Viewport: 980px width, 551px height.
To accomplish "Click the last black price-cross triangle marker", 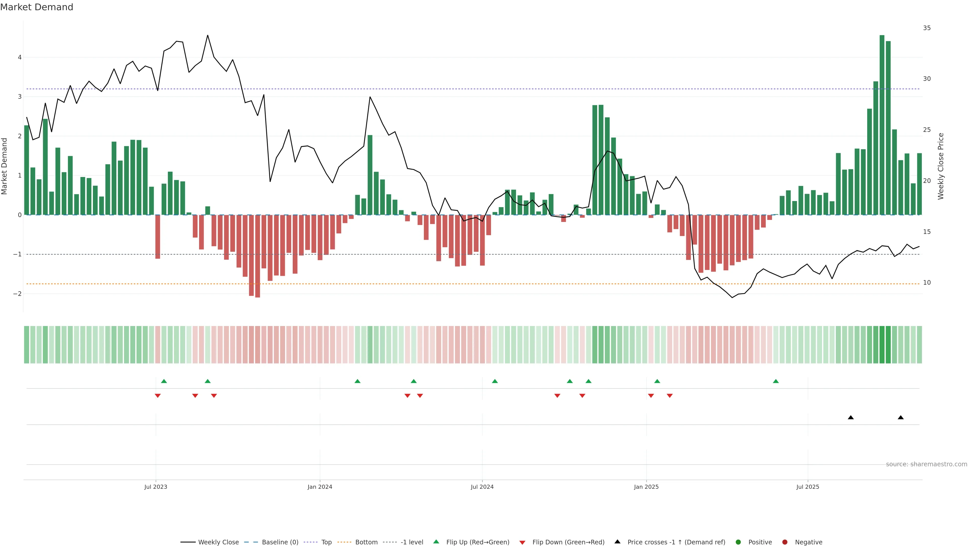I will click(900, 418).
